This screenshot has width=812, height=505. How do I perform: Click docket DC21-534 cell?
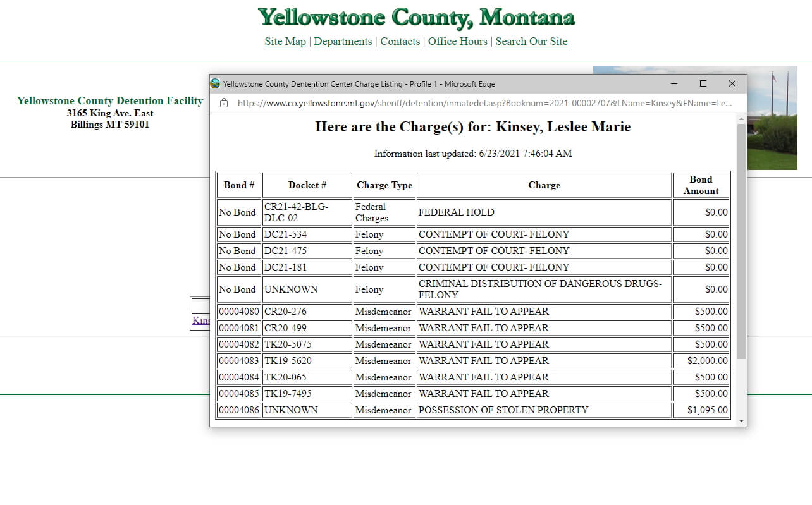(307, 234)
